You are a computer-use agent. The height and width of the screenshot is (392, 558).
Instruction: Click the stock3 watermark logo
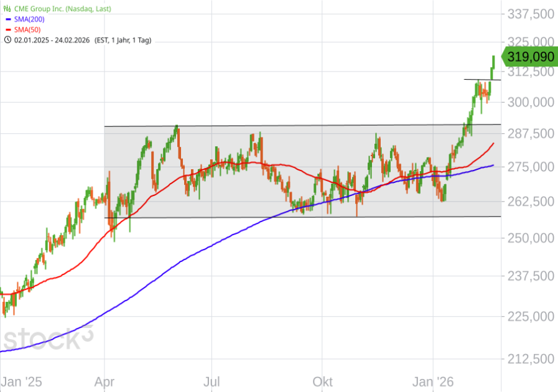48,338
